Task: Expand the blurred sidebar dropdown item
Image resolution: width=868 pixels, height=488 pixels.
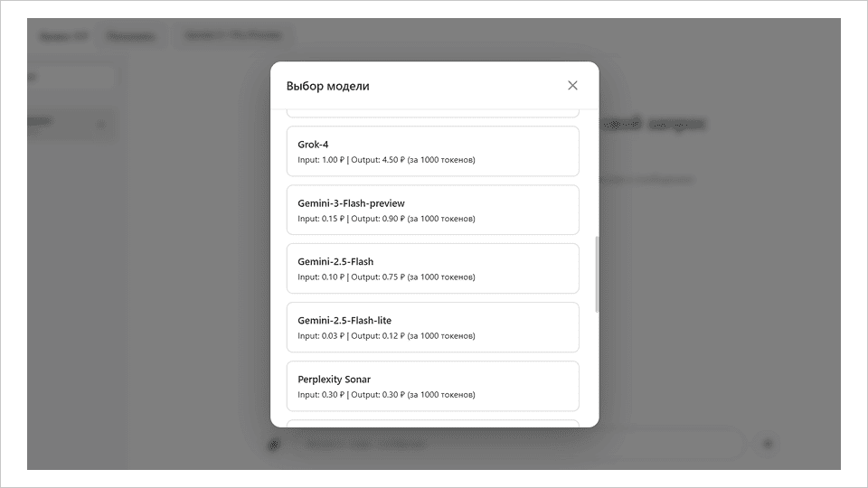Action: [99, 124]
